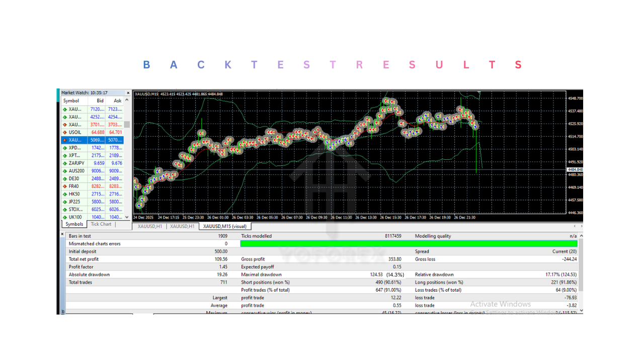The height and width of the screenshot is (362, 644).
Task: Click the red arrow icon next to FR40
Action: tap(65, 187)
